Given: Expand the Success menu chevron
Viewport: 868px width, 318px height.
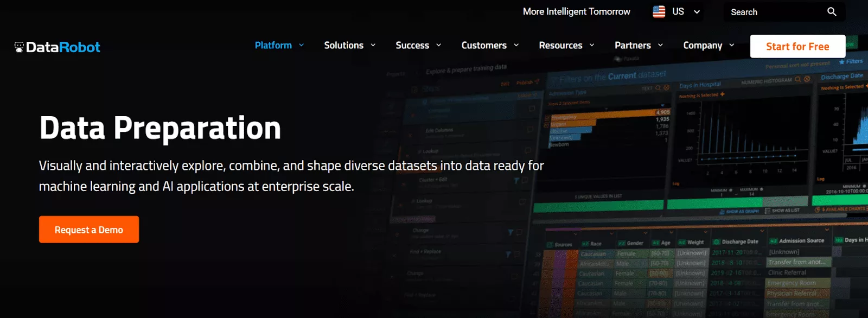Looking at the screenshot, I should click(439, 46).
